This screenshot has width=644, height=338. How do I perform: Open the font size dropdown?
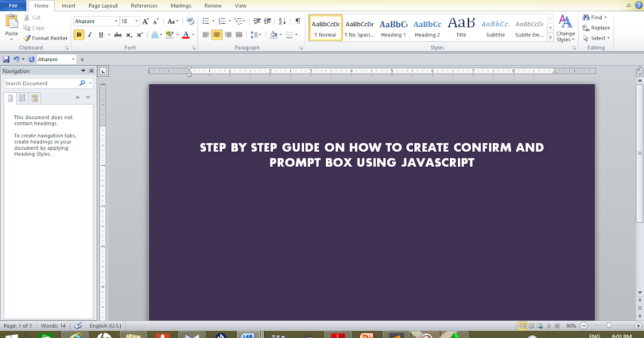click(x=137, y=21)
